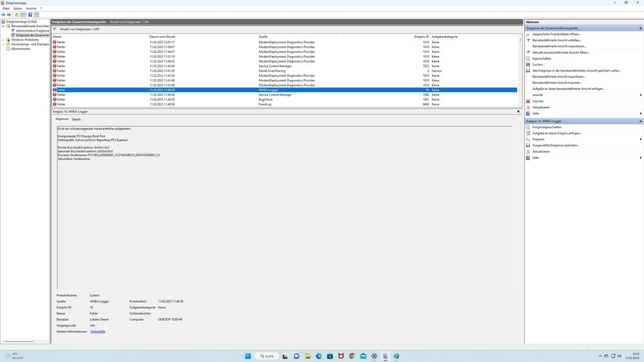This screenshot has height=362, width=644.
Task: Select the BugCheck event row
Action: point(265,99)
